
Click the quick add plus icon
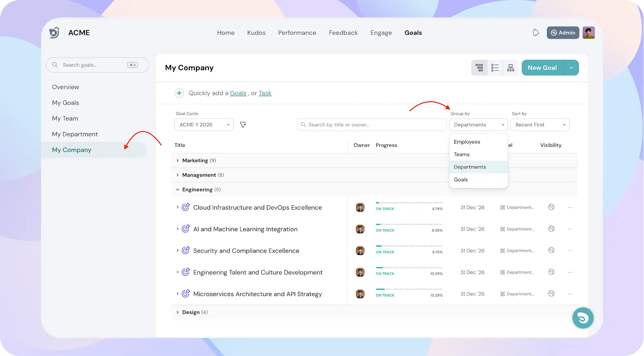[179, 93]
